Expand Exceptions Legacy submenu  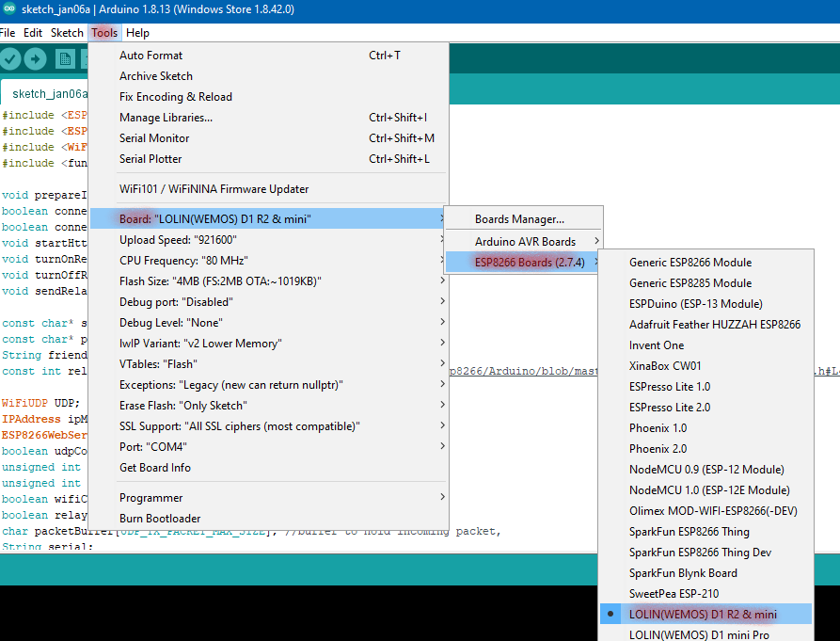click(x=268, y=385)
